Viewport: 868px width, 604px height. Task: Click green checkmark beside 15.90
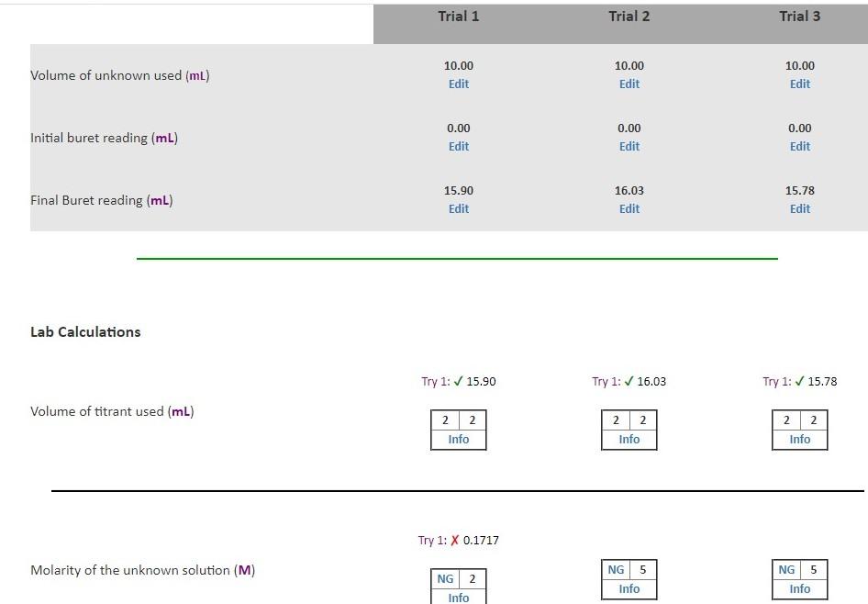[458, 382]
